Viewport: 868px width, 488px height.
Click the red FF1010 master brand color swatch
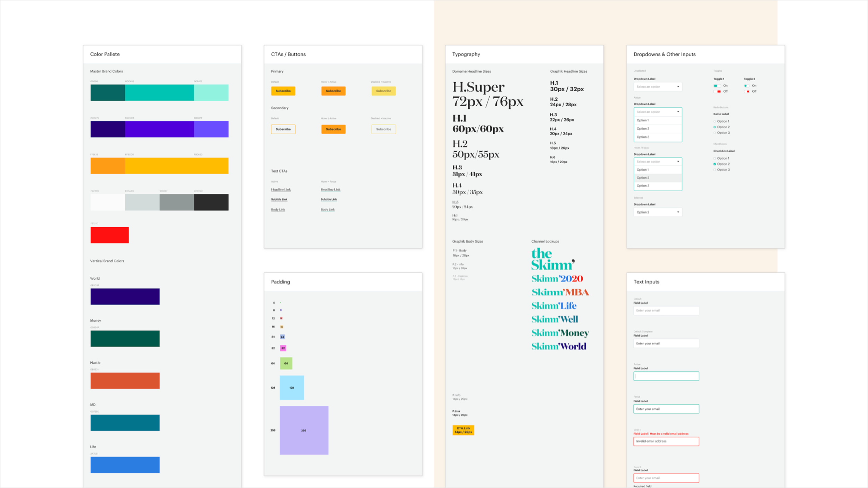[x=109, y=235]
